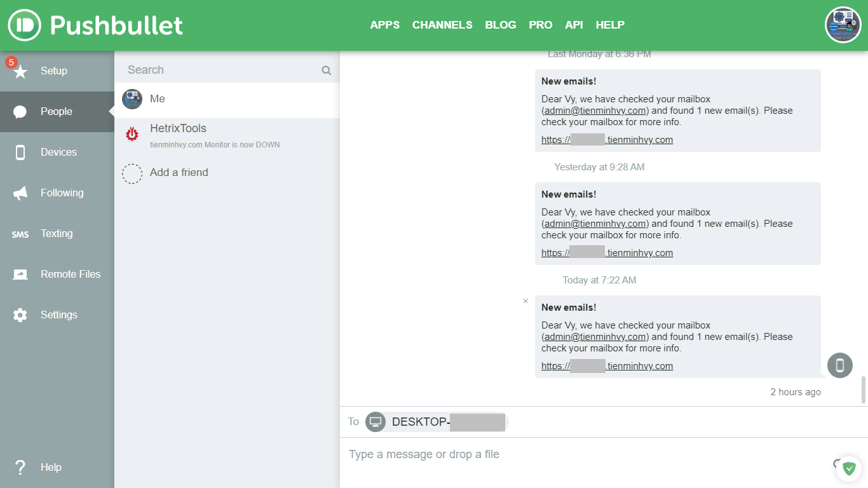This screenshot has height=488, width=868.
Task: Select the People chat bubble icon
Action: [20, 112]
